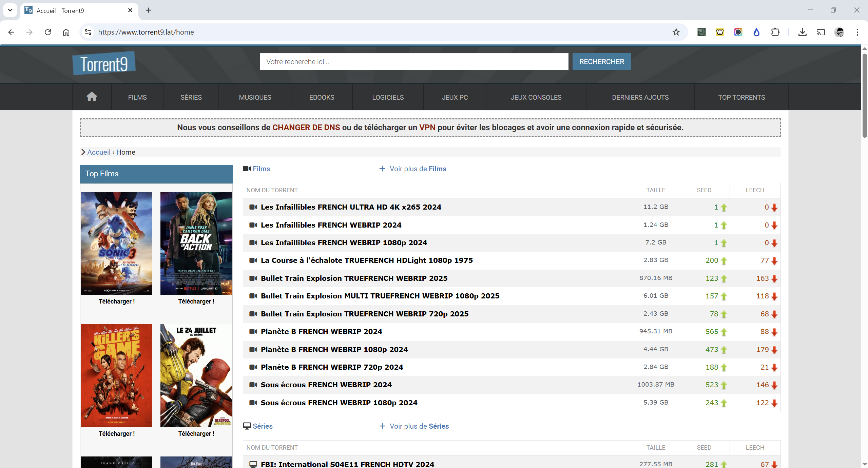Screen dimensions: 868x468
Task: Expand the tab search dropdown arrow
Action: [10, 10]
